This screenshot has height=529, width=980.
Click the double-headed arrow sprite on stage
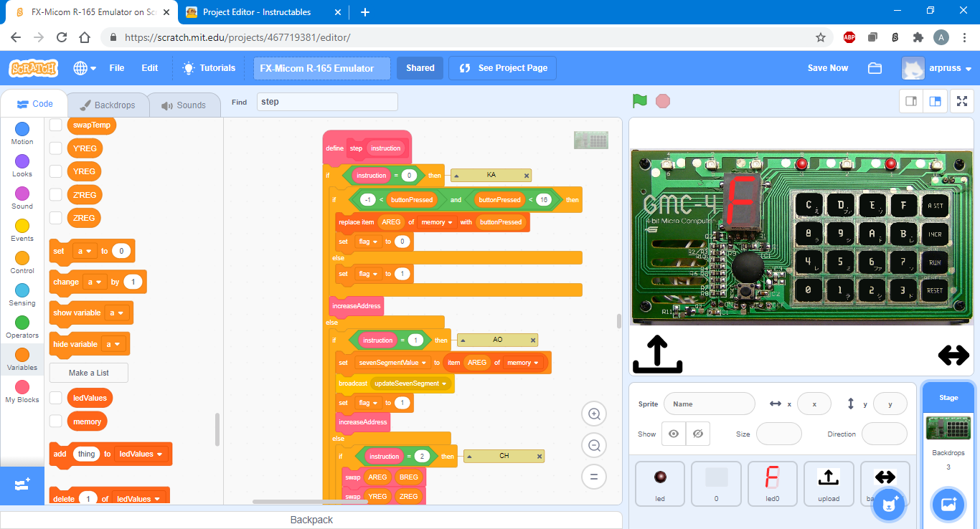tap(953, 355)
